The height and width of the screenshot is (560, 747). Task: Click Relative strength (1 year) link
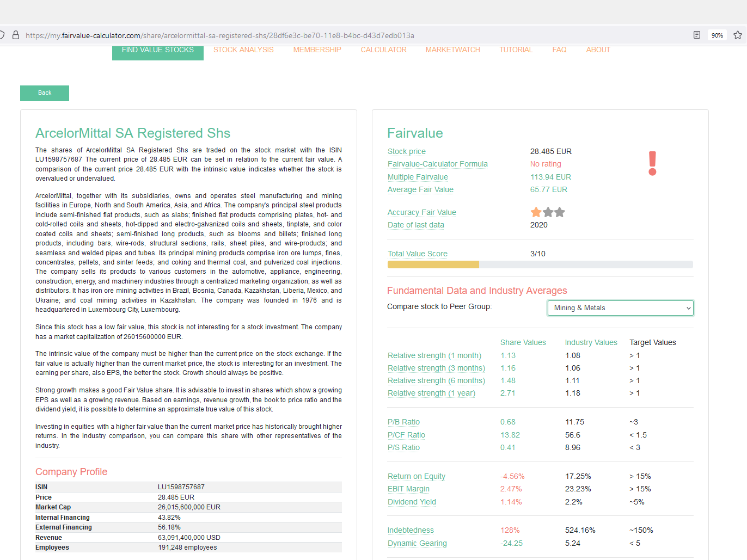tap(431, 393)
